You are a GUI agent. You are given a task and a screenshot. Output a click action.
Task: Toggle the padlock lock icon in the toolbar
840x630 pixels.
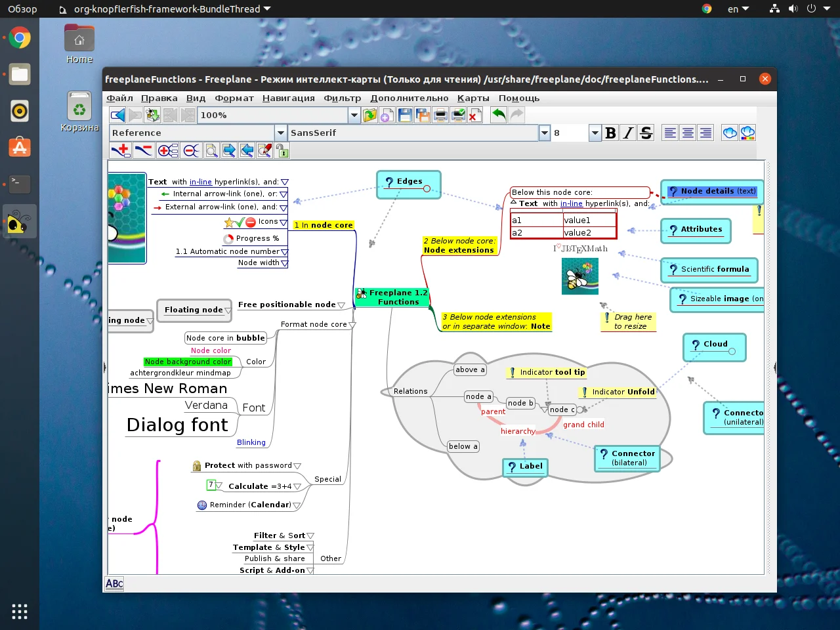(x=282, y=151)
